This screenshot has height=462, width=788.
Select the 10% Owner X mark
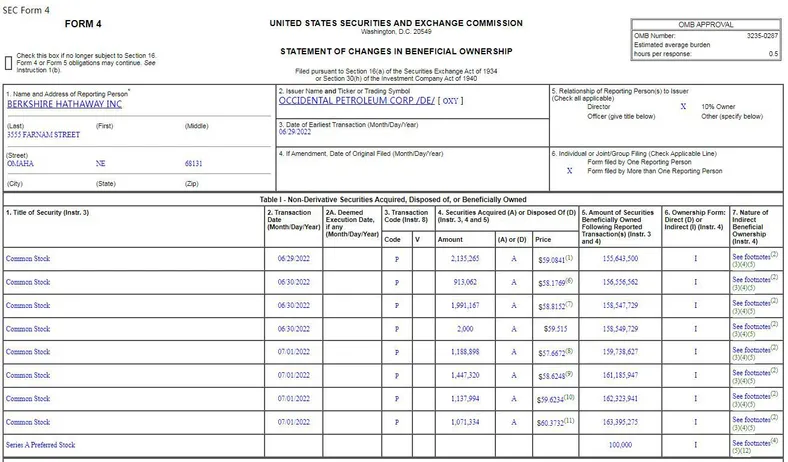(x=683, y=107)
